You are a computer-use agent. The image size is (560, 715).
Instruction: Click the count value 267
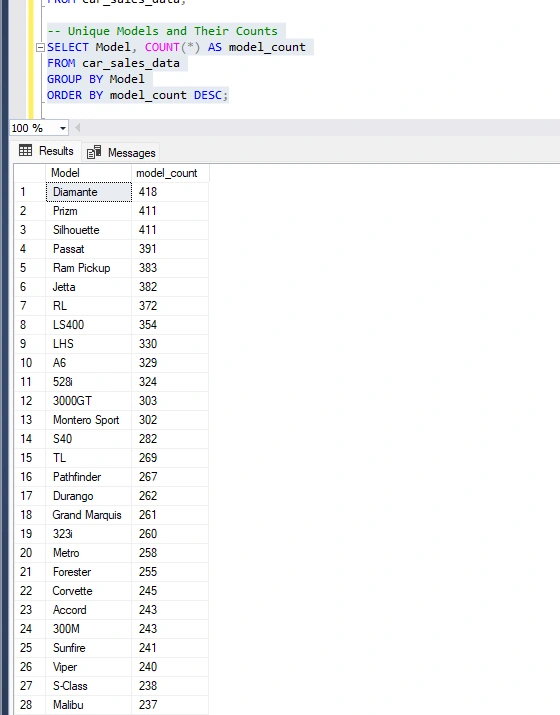pyautogui.click(x=170, y=477)
